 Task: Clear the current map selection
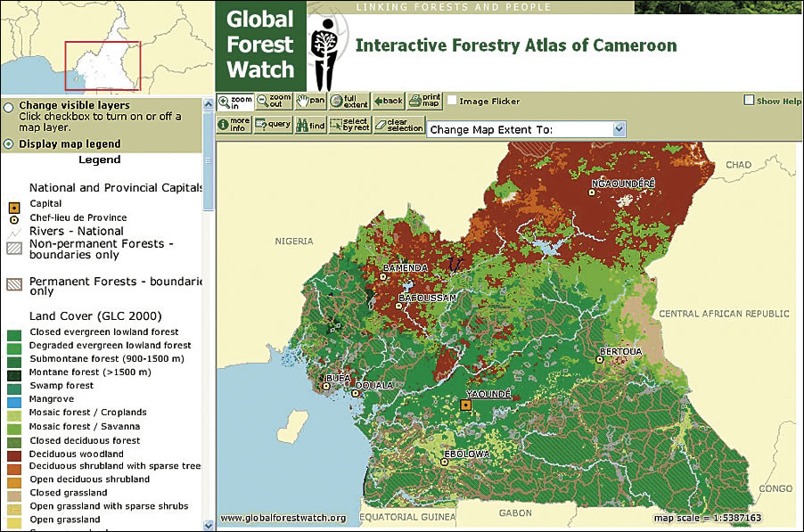coord(398,125)
